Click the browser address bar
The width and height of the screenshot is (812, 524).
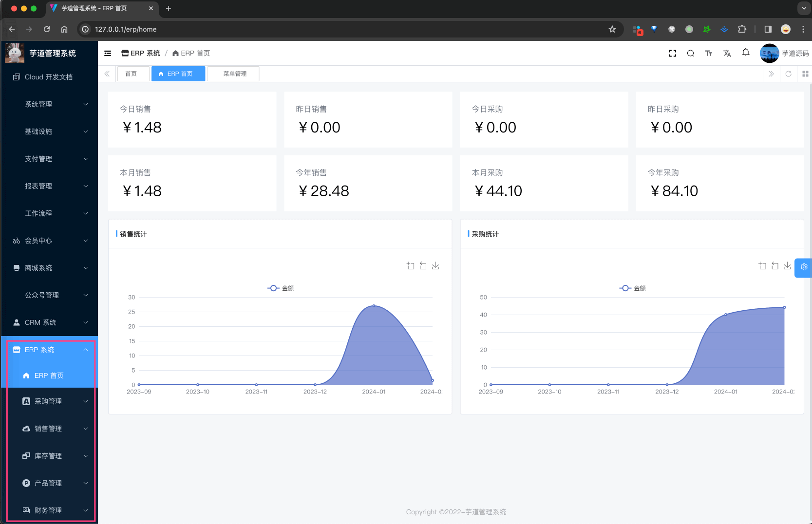tap(341, 29)
